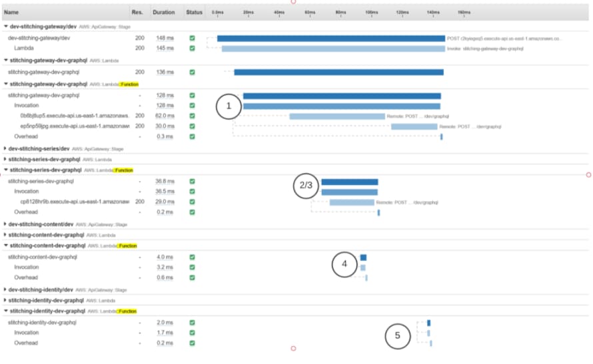The image size is (593, 364).
Task: Click status check on Invocation 36.5 ms row
Action: tap(192, 192)
